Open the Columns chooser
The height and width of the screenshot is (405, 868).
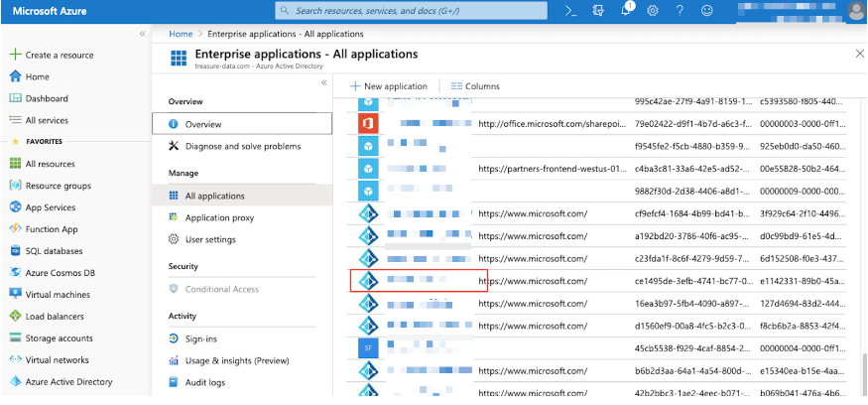pyautogui.click(x=475, y=86)
